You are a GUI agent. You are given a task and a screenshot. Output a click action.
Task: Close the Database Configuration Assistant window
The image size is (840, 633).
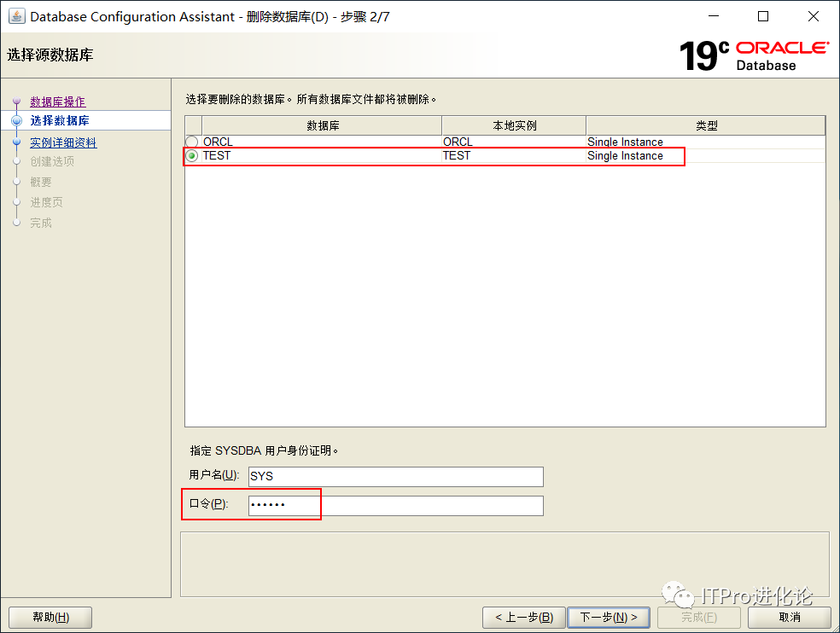(814, 16)
